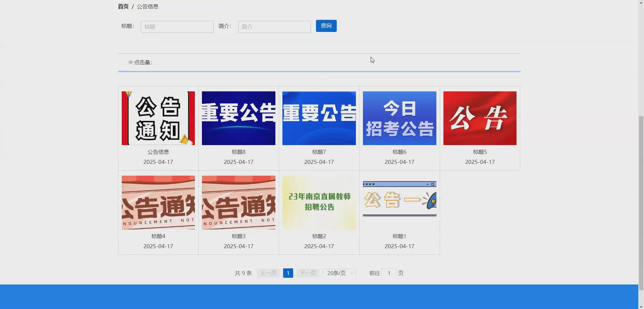This screenshot has width=644, height=309.
Task: Click the 下一页 next page control
Action: 308,273
